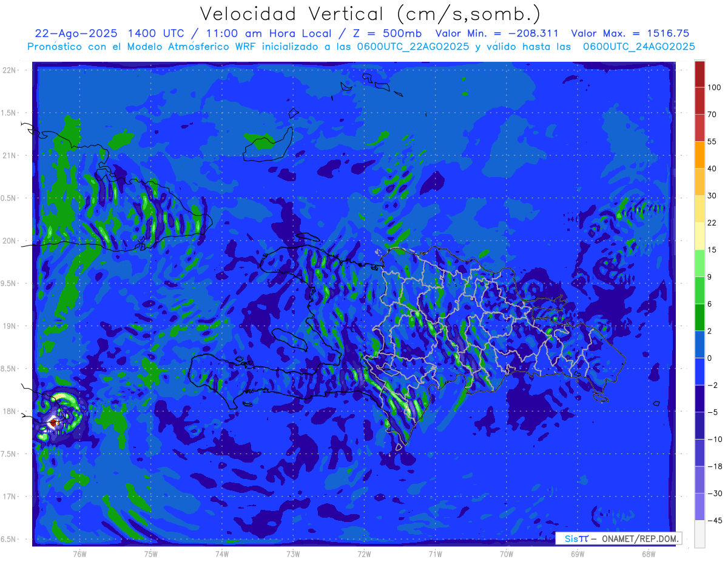Click the '72W' longitude label

click(x=364, y=554)
